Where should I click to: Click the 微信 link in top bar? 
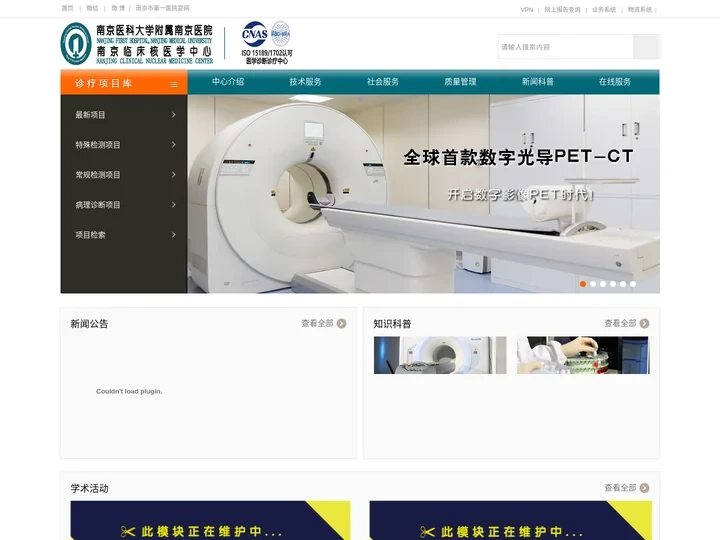click(x=92, y=8)
